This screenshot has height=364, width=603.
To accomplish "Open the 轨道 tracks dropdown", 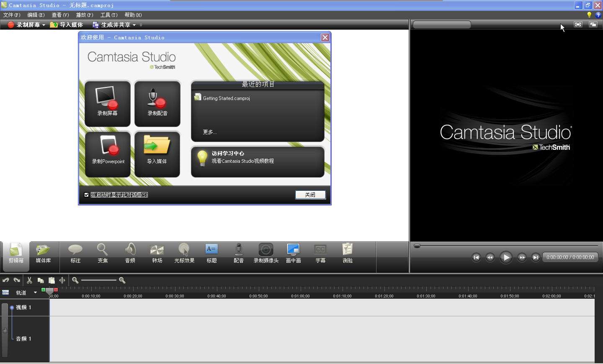I will pos(35,292).
